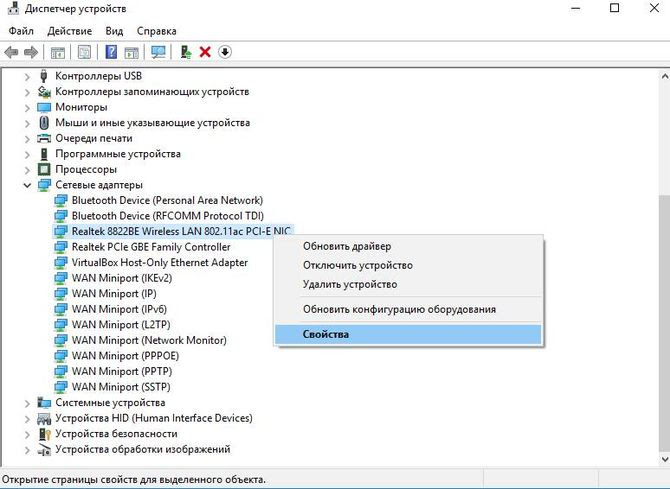This screenshot has height=489, width=670.
Task: Open the Справка menu
Action: click(x=156, y=31)
